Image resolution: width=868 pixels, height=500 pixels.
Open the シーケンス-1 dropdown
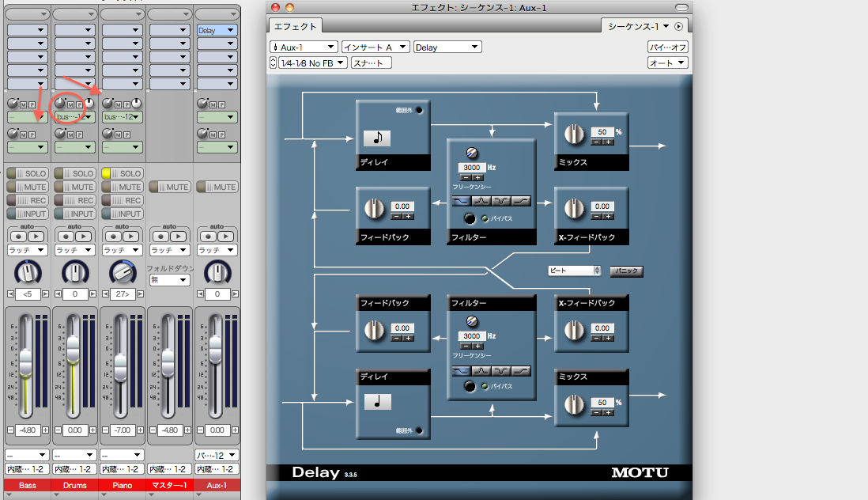point(638,27)
